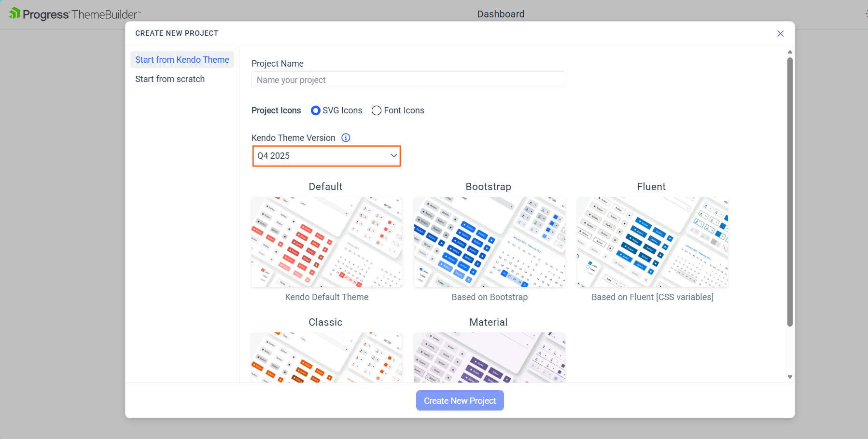Close the Create New Project dialog
The image size is (868, 439).
pos(781,33)
